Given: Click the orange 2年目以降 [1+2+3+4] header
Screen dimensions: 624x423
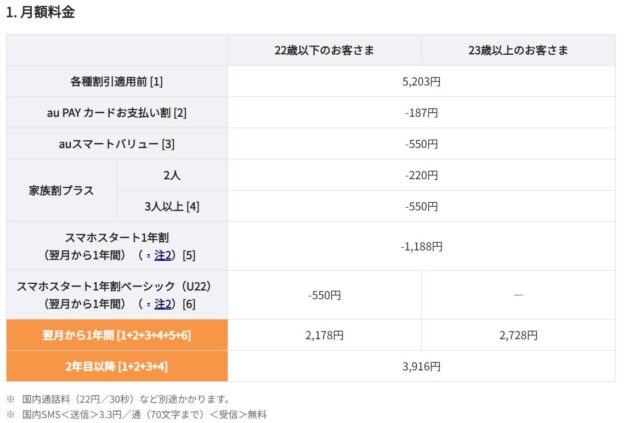Looking at the screenshot, I should click(x=116, y=366).
